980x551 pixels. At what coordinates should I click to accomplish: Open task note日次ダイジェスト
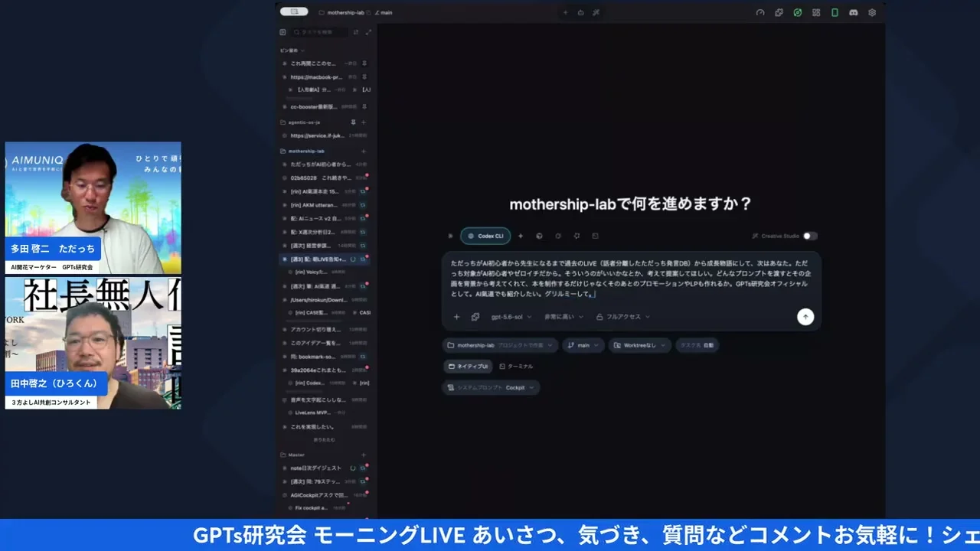(x=325, y=468)
